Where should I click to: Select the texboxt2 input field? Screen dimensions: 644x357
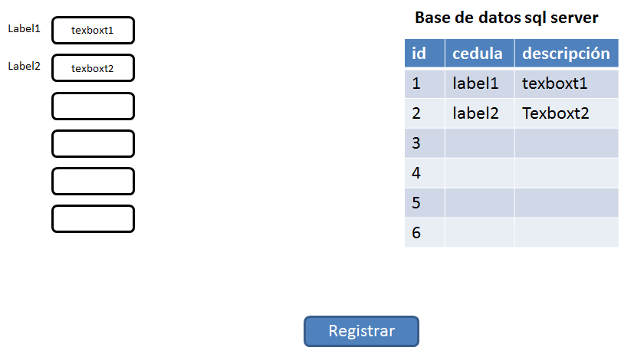[x=94, y=68]
